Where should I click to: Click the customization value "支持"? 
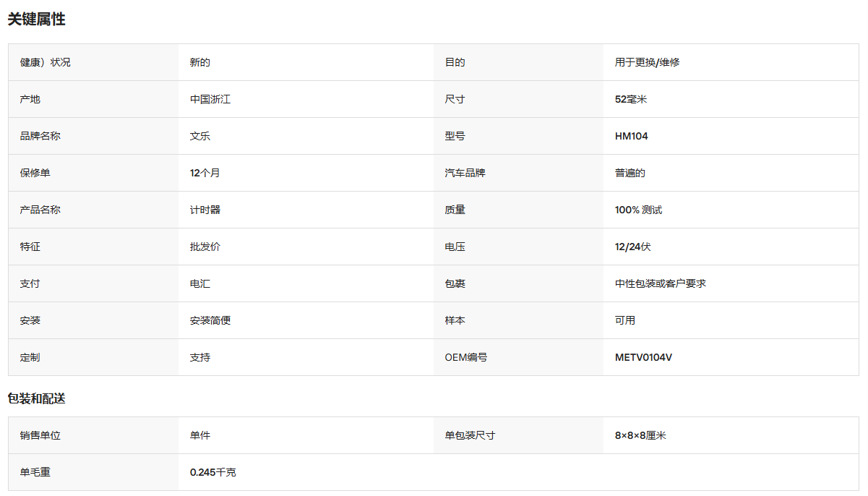pos(200,357)
